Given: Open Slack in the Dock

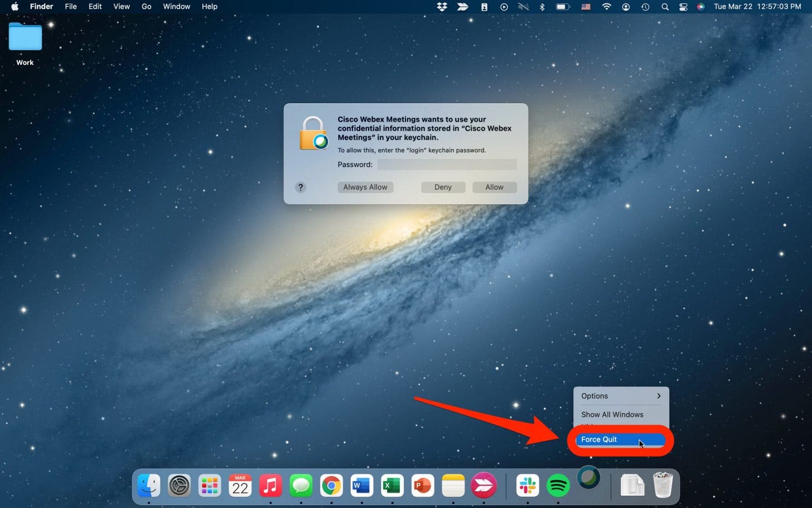Looking at the screenshot, I should pos(528,486).
